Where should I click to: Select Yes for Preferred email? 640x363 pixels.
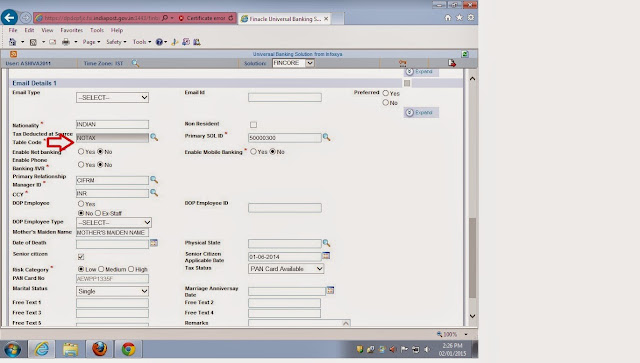click(386, 93)
